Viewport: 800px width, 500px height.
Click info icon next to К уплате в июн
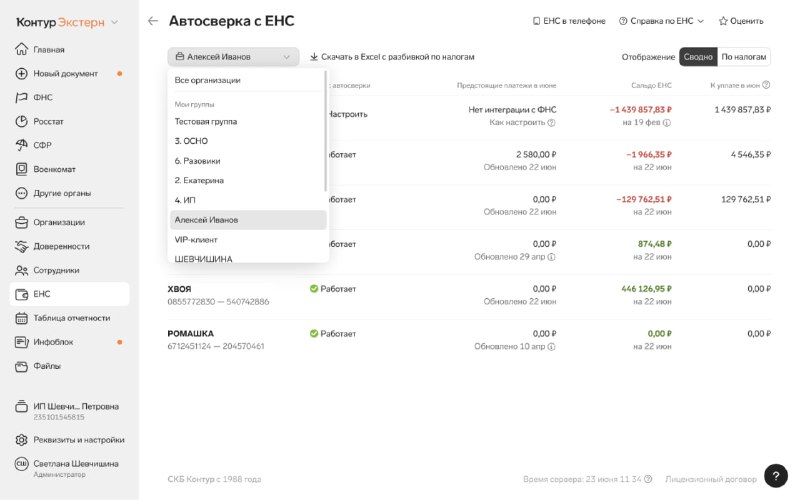766,85
